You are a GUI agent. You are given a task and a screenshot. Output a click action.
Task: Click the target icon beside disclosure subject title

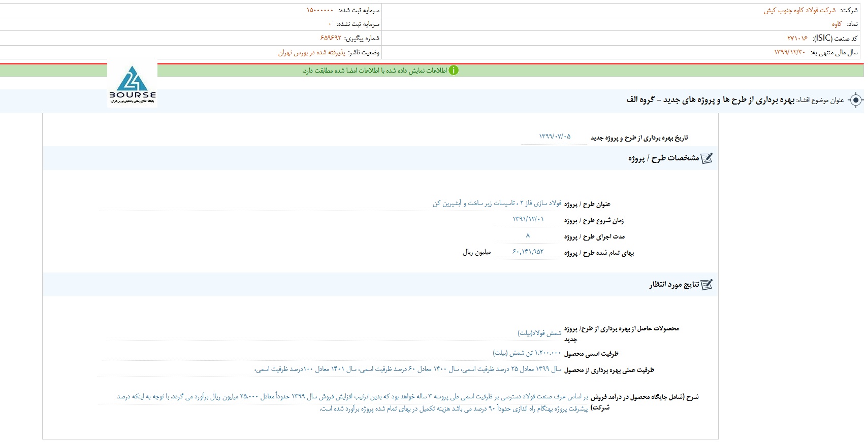tap(856, 100)
